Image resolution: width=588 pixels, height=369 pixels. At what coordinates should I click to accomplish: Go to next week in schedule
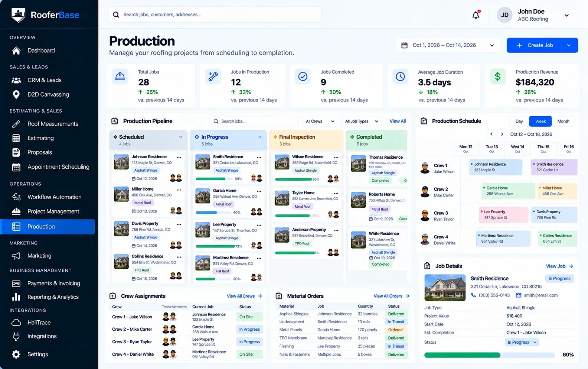(x=502, y=134)
